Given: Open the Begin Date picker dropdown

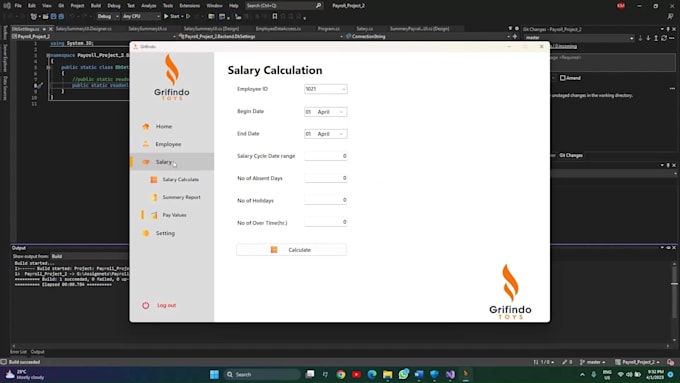Looking at the screenshot, I should click(x=342, y=112).
